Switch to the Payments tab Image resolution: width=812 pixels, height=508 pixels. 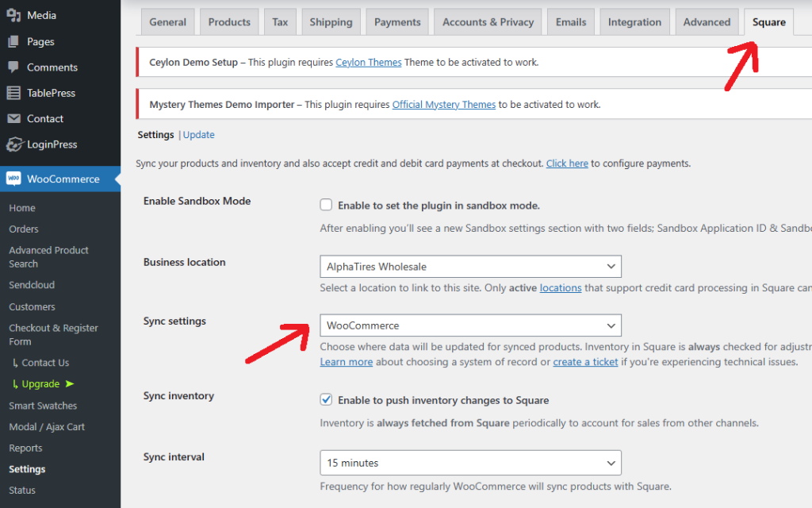[x=397, y=22]
